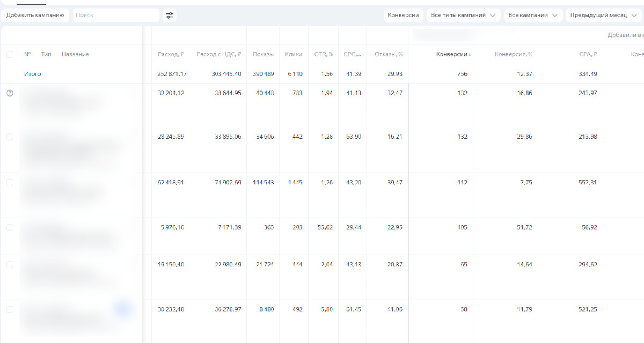Expand the 'Все типы кампаний' dropdown
The height and width of the screenshot is (343, 644).
(463, 16)
